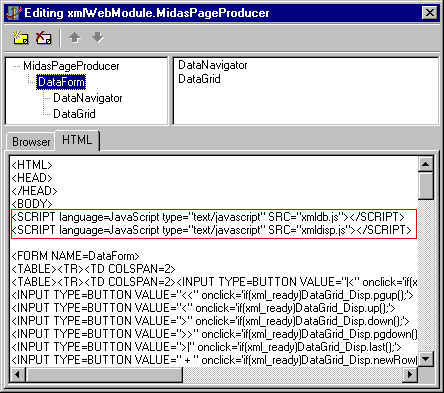
Task: Click the line calling DataGrid_Disp.pgup()
Action: coord(212,295)
